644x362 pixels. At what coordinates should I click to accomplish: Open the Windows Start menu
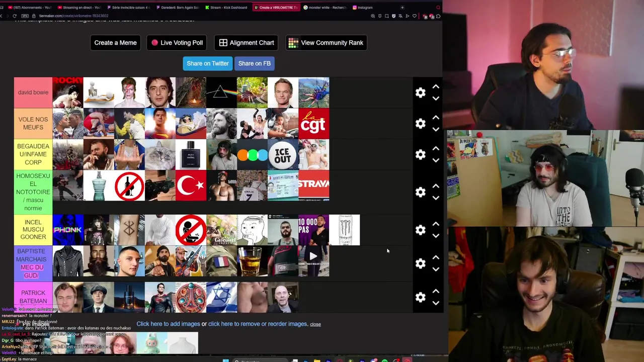pyautogui.click(x=225, y=360)
